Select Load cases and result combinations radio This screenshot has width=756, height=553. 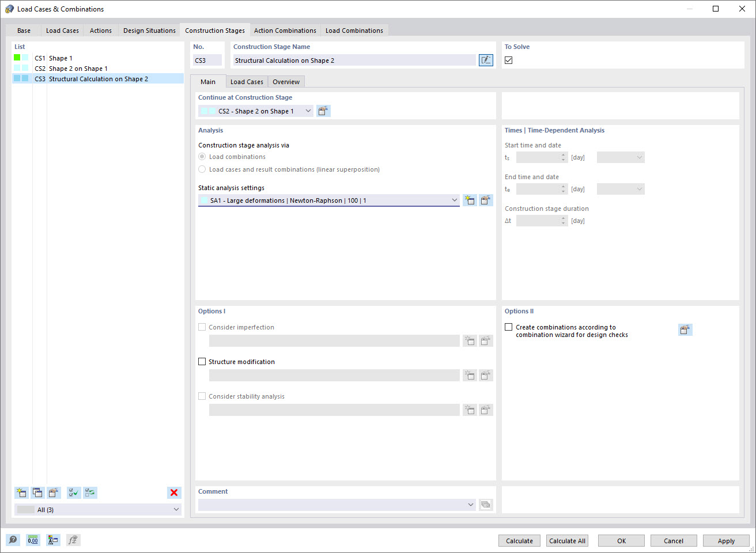coord(202,169)
